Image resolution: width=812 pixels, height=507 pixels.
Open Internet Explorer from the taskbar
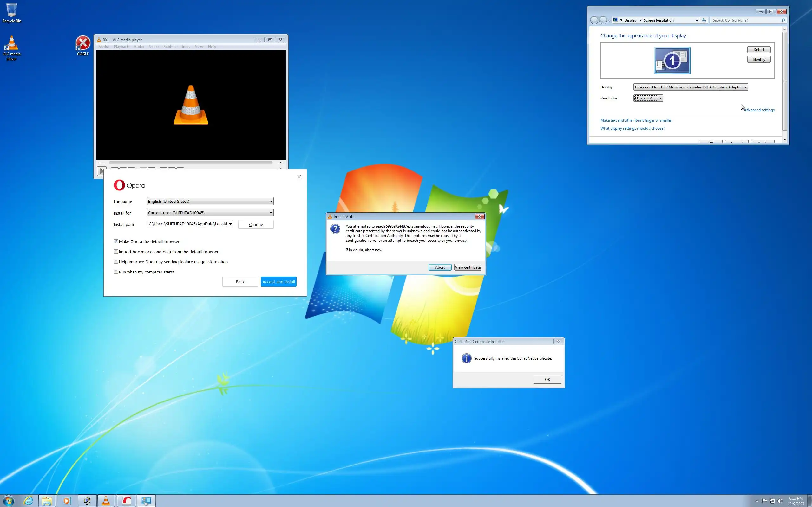click(29, 501)
